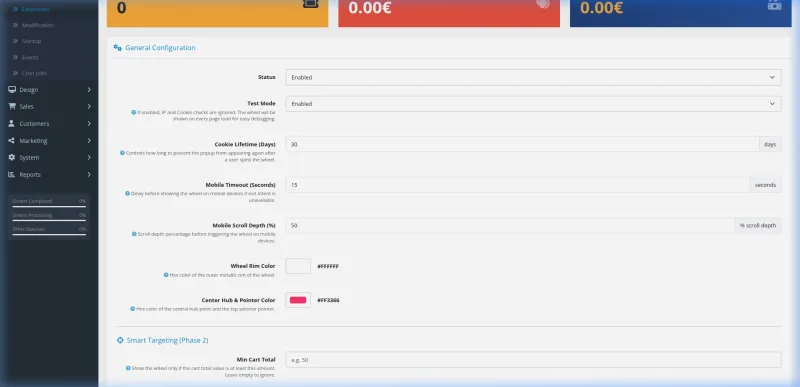Click the Wheel Rim Color help icon
Screen dimensions: 800x387
[166, 275]
